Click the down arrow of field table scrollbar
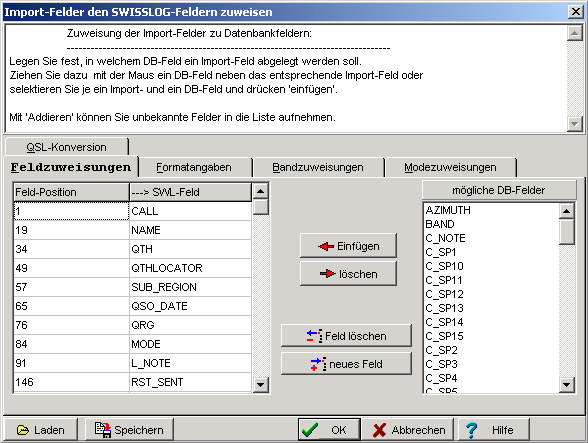 point(261,384)
